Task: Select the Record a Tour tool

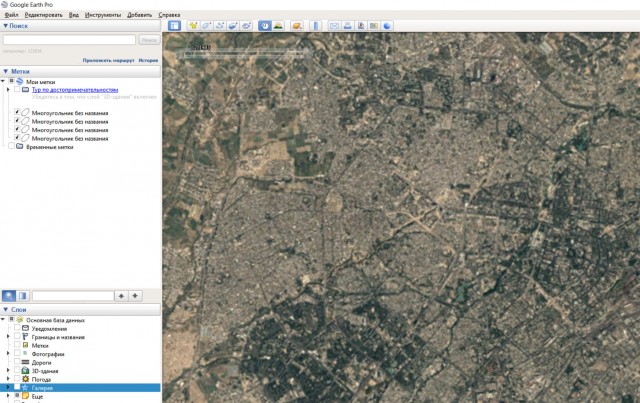Action: tap(247, 26)
